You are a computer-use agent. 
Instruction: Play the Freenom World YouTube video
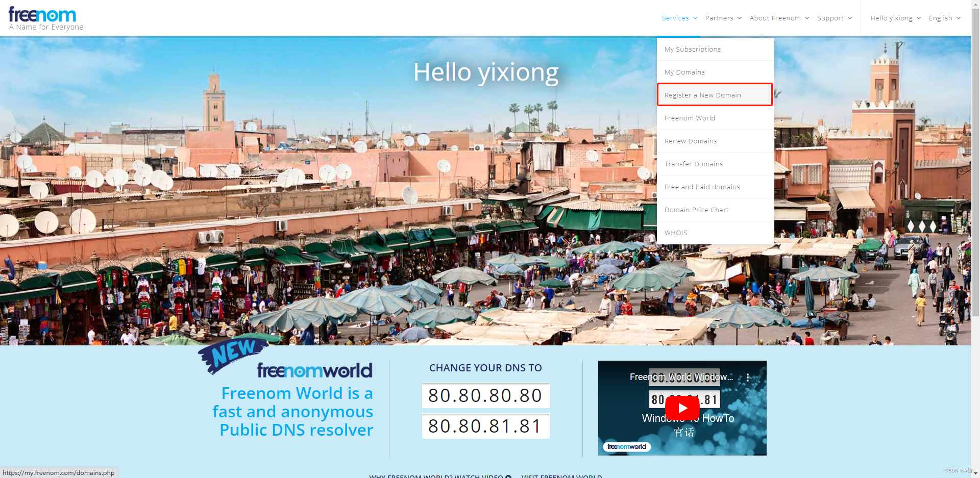point(682,408)
